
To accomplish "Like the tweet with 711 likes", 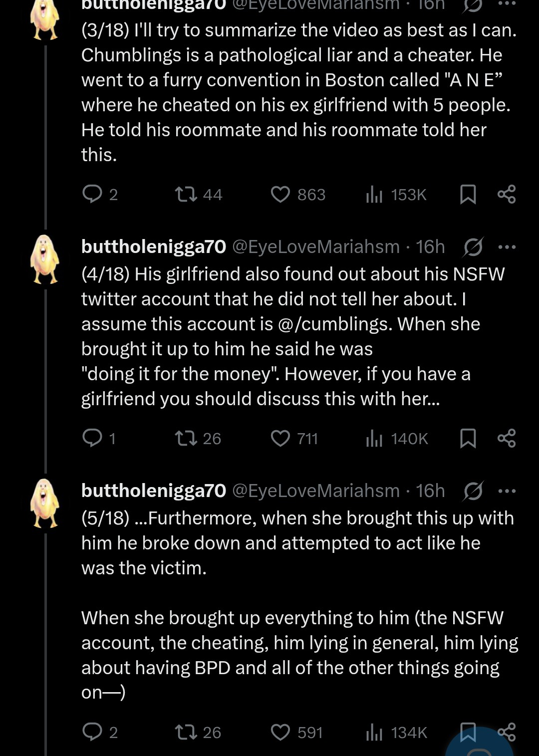I will pyautogui.click(x=280, y=438).
